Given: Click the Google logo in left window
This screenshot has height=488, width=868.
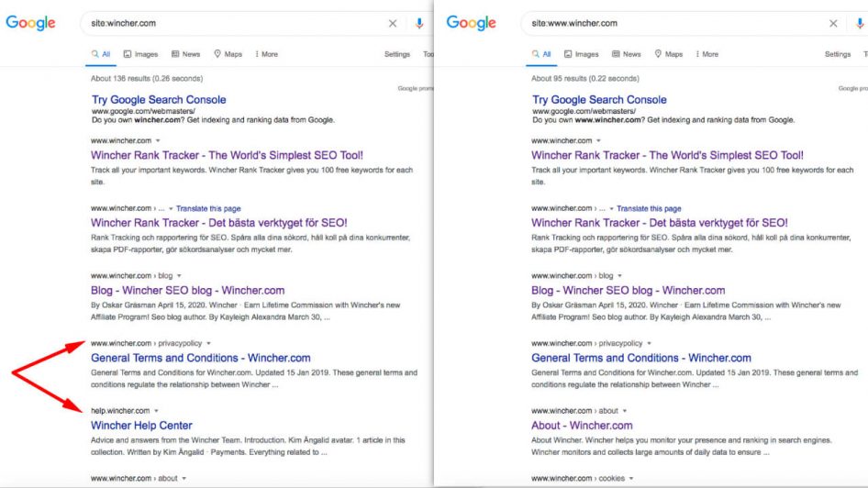Looking at the screenshot, I should (x=30, y=23).
